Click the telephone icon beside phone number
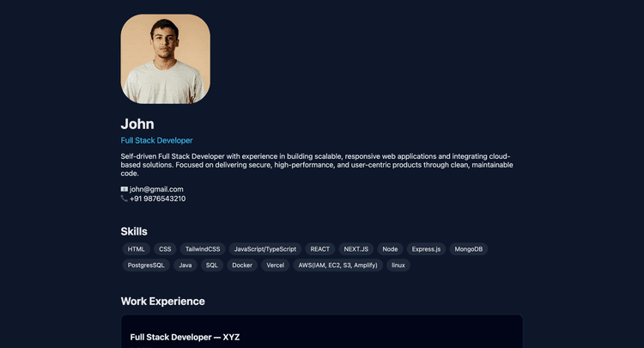 click(x=124, y=198)
